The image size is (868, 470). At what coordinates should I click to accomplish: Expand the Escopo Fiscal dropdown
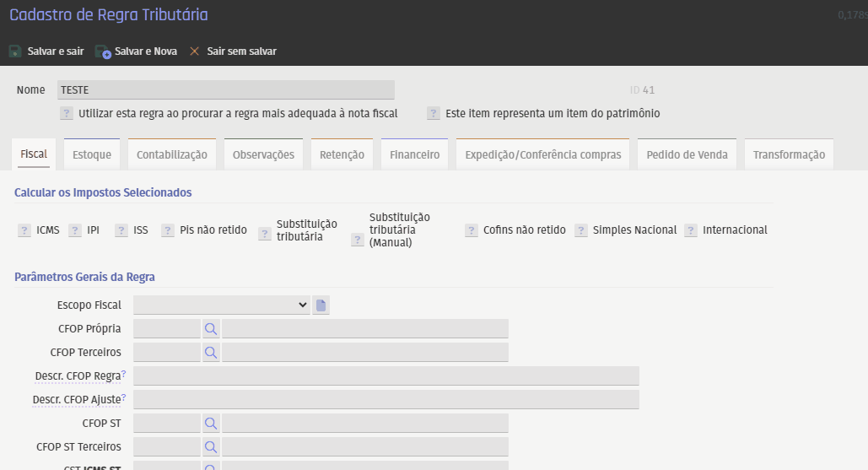pyautogui.click(x=222, y=305)
